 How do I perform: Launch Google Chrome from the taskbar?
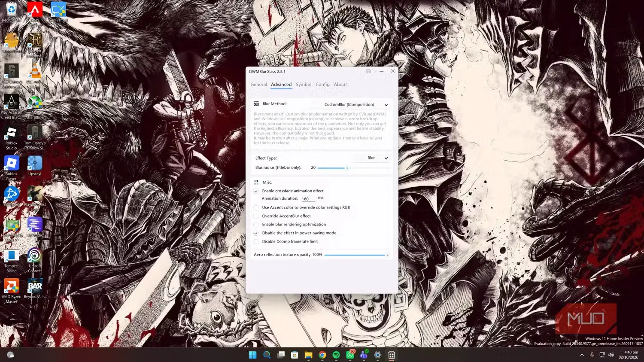(x=322, y=355)
